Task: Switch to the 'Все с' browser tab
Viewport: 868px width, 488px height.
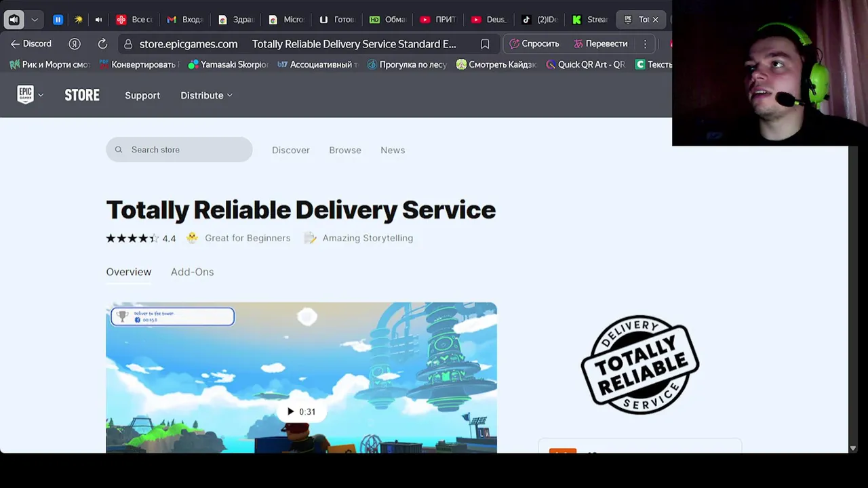Action: coord(134,20)
